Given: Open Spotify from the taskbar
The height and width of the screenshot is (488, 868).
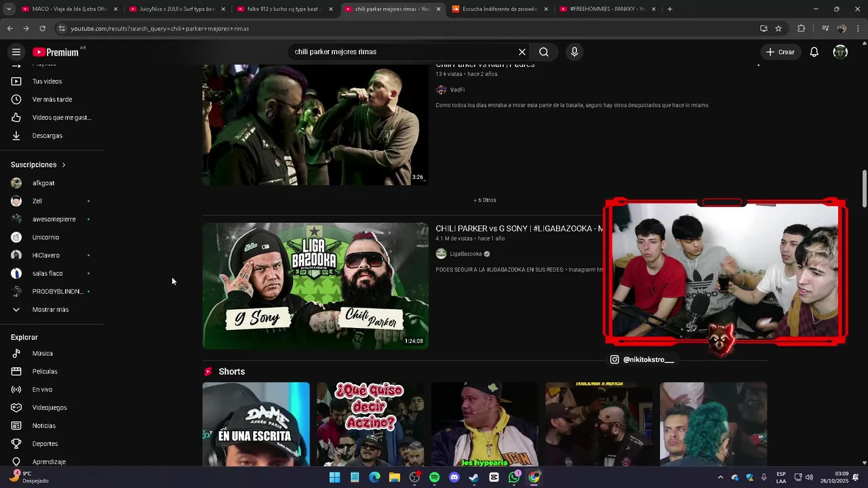Looking at the screenshot, I should click(x=435, y=477).
